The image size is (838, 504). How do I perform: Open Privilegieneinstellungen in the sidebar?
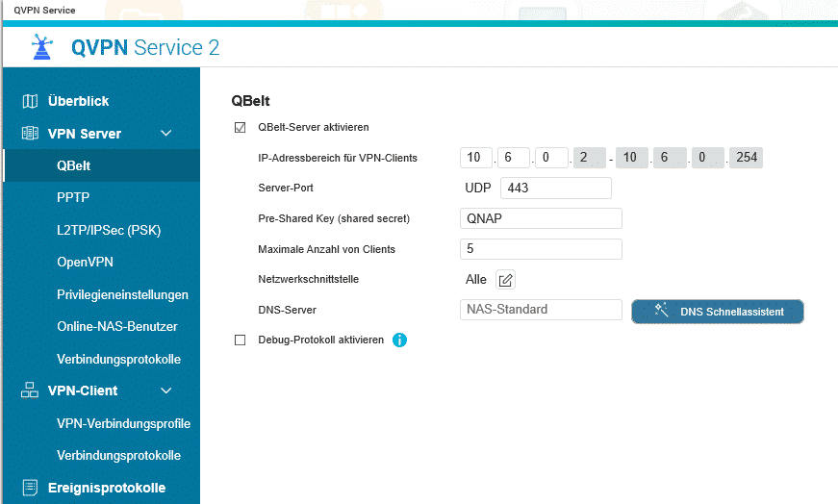122,294
